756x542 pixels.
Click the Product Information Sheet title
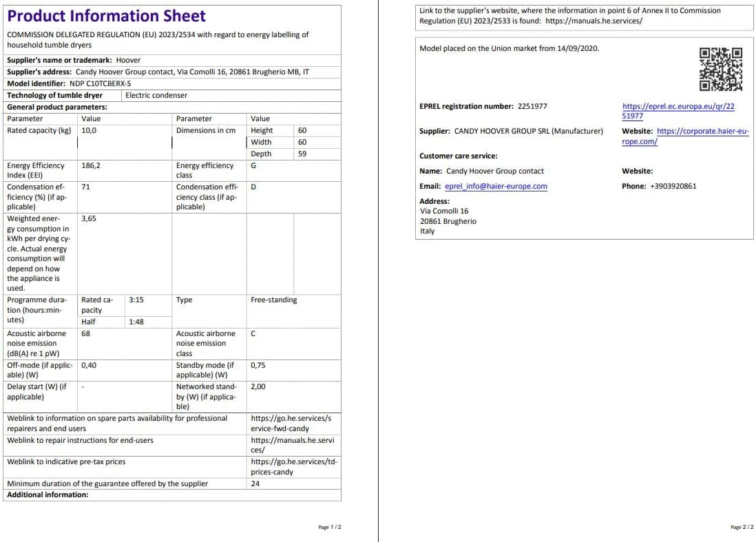[x=106, y=16]
